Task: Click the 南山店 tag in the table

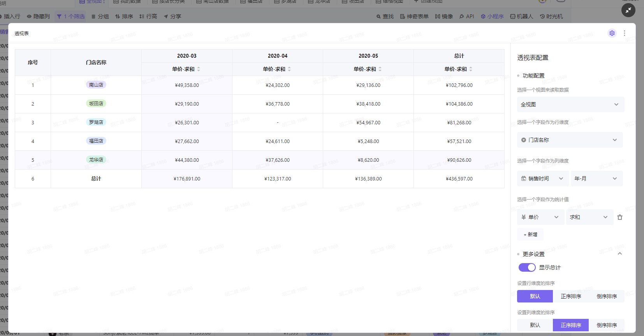Action: [x=96, y=85]
